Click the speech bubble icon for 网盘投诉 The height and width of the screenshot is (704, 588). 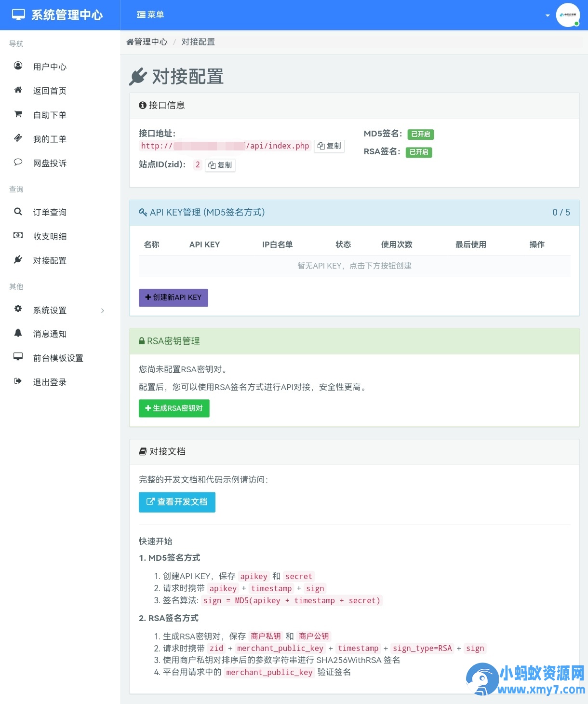[x=18, y=162]
